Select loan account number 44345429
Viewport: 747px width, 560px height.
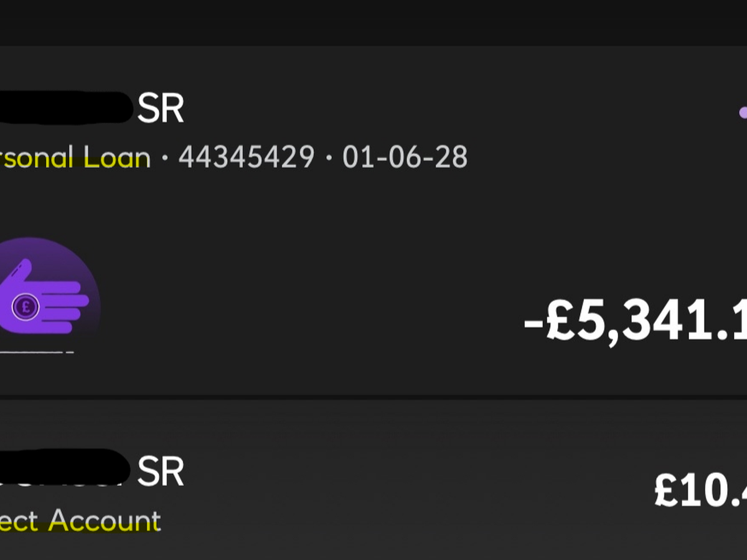click(247, 158)
